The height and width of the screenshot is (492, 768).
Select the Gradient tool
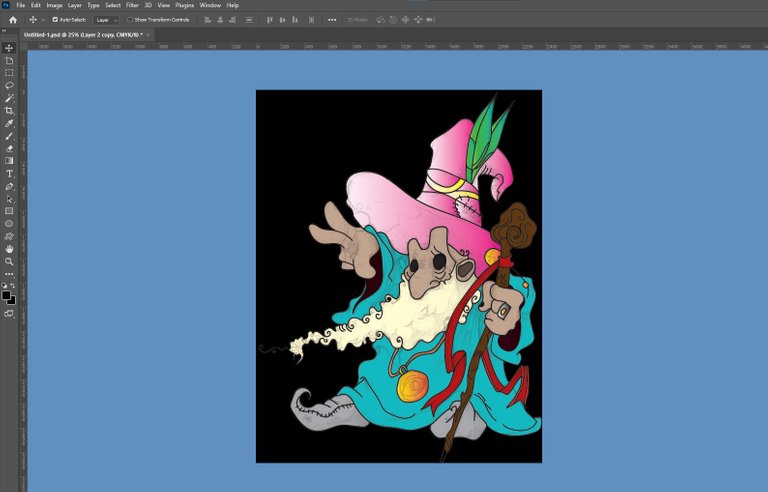[9, 161]
